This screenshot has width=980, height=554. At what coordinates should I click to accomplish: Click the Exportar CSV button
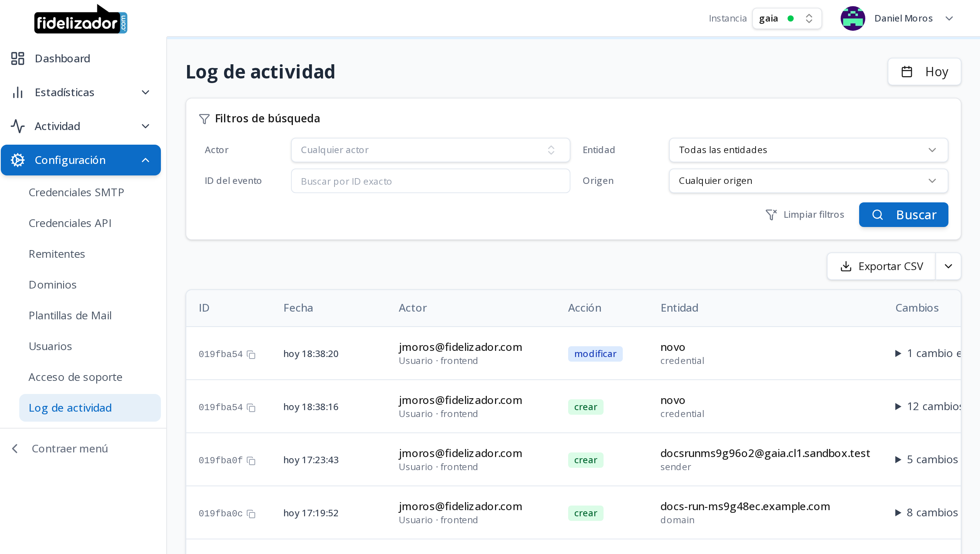pyautogui.click(x=881, y=266)
